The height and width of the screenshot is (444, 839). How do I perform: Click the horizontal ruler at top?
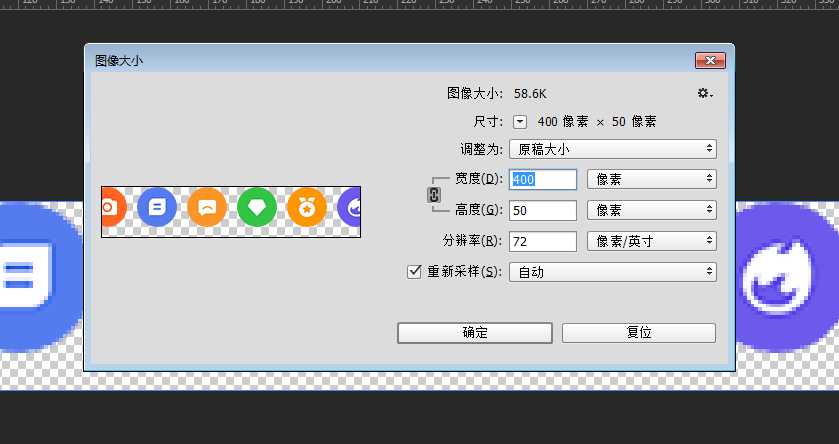[x=420, y=4]
